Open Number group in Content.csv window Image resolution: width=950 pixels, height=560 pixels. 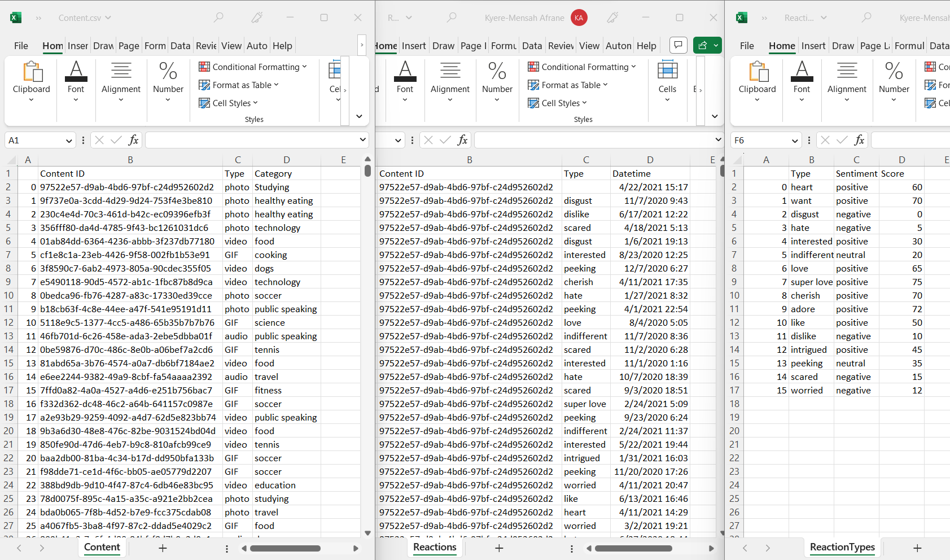pos(168,82)
